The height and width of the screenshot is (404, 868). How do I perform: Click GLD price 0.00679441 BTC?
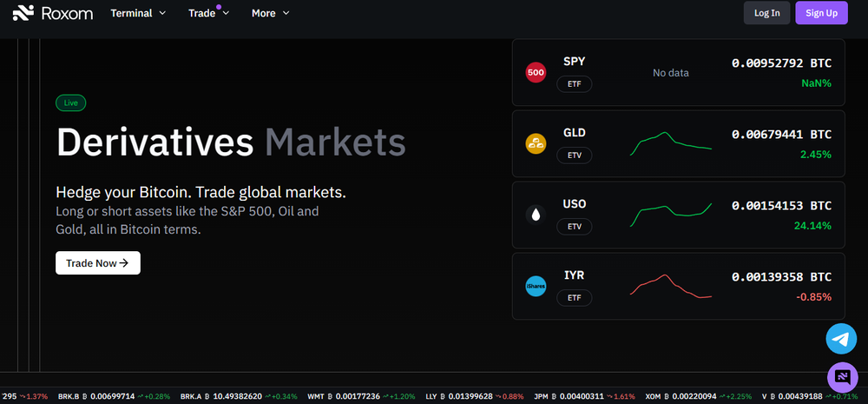782,134
